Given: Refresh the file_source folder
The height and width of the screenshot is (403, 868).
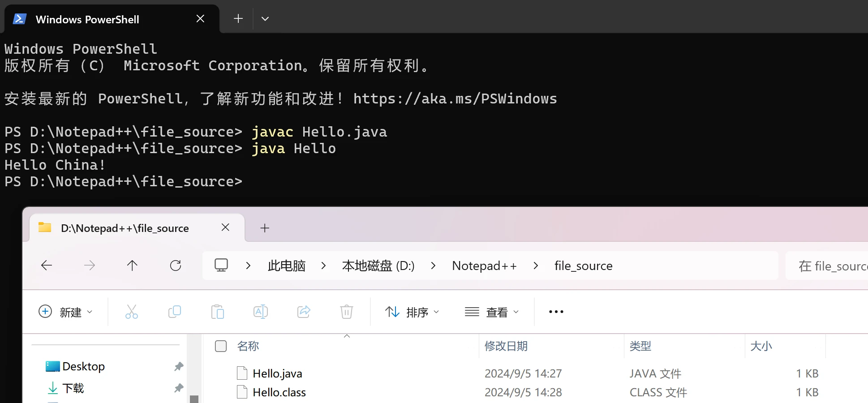Looking at the screenshot, I should coord(176,266).
